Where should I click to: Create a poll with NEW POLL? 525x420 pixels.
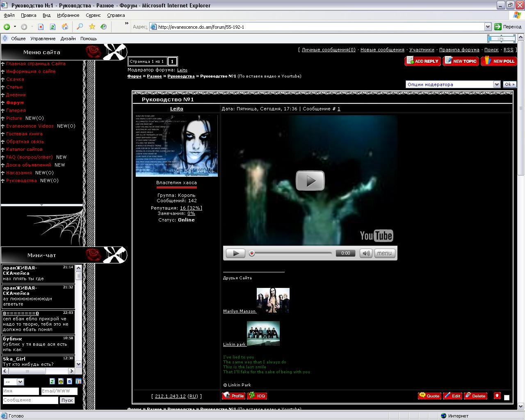pyautogui.click(x=499, y=61)
